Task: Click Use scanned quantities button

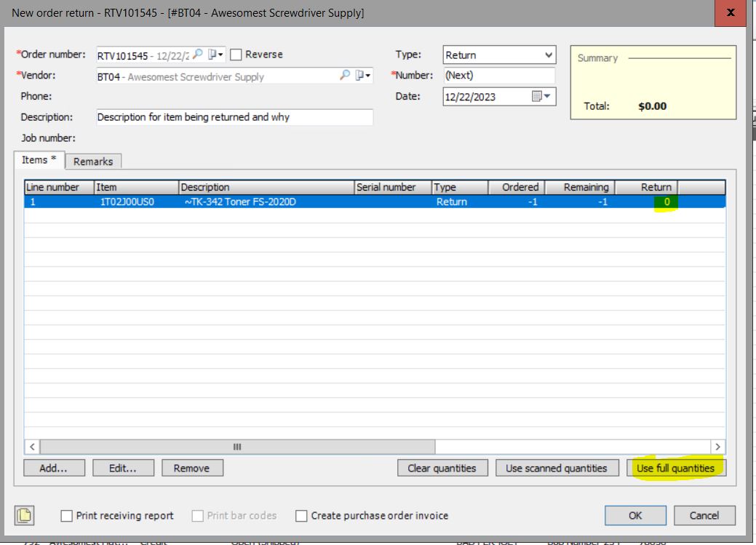Action: pos(557,468)
